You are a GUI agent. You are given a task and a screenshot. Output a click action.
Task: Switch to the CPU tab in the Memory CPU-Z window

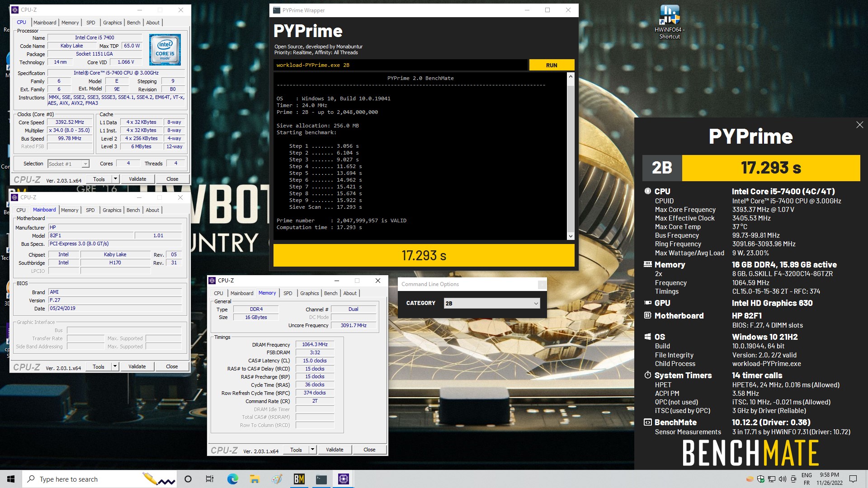[218, 293]
